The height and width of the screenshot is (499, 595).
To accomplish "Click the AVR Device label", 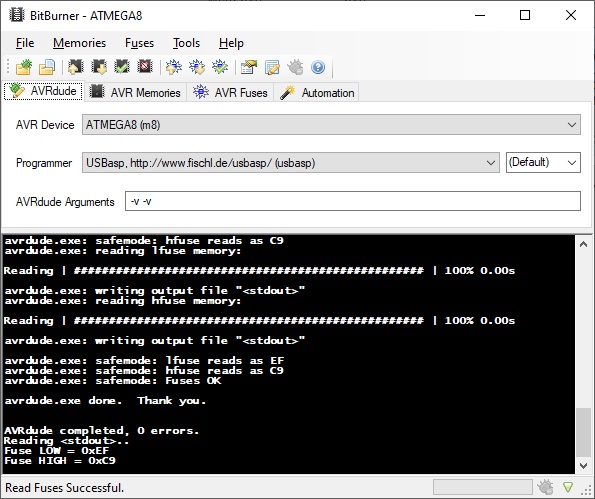I will point(45,125).
